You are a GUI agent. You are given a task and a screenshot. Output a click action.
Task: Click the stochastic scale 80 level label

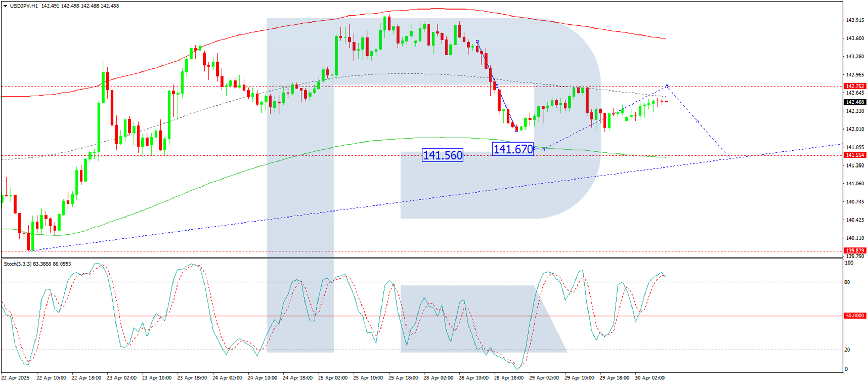(847, 282)
